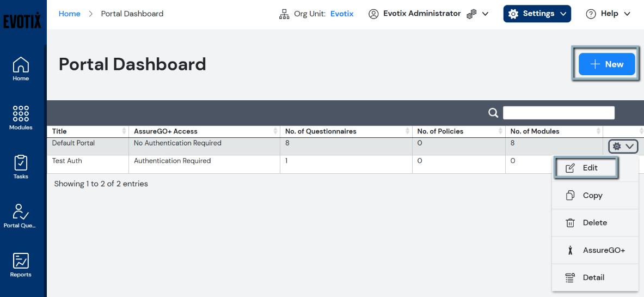Click the search magnifier icon
The image size is (644, 297).
point(493,113)
